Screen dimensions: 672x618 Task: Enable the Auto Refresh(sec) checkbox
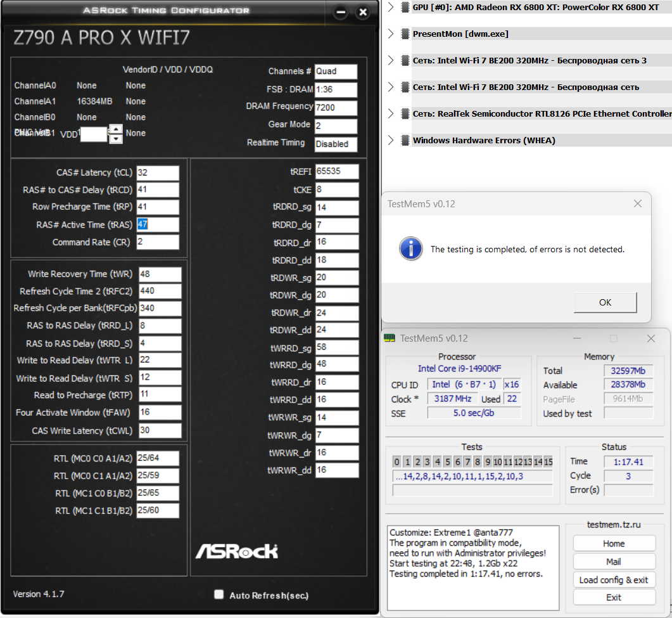[219, 594]
